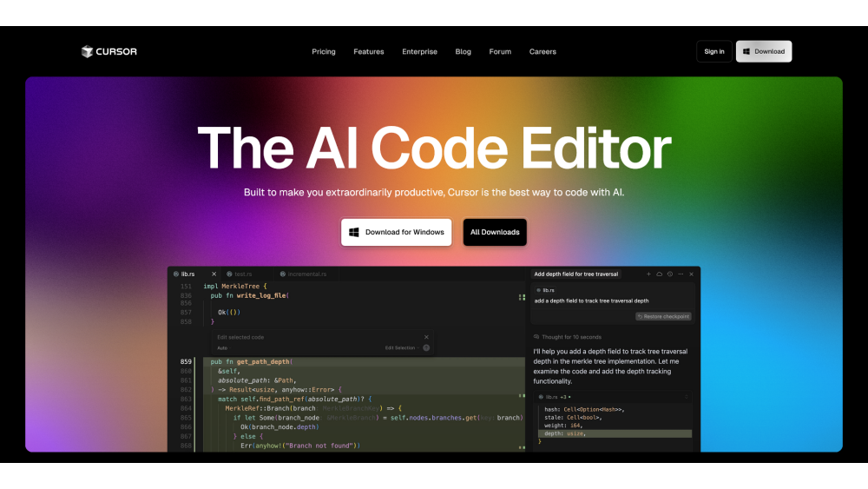Click the 'depth: usize,' highlighted line
Image resolution: width=868 pixels, height=489 pixels.
(615, 433)
